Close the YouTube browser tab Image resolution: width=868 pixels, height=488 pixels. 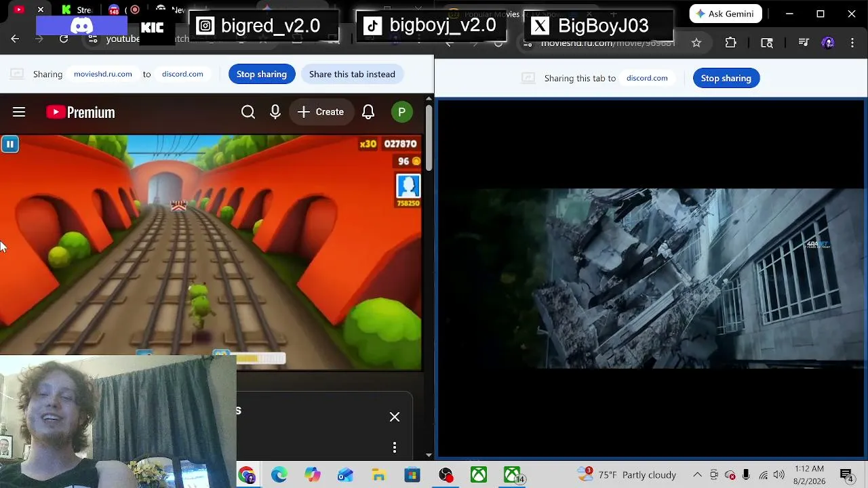coord(41,9)
